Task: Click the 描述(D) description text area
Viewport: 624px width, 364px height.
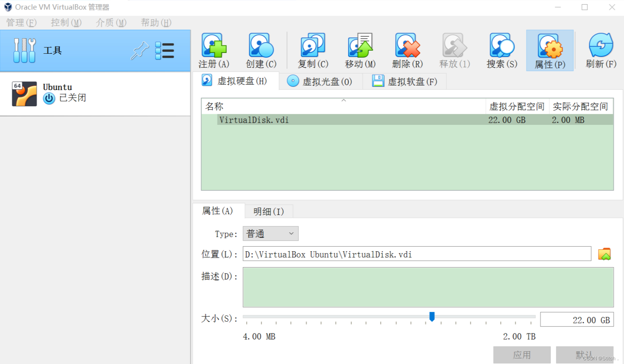Action: click(428, 287)
